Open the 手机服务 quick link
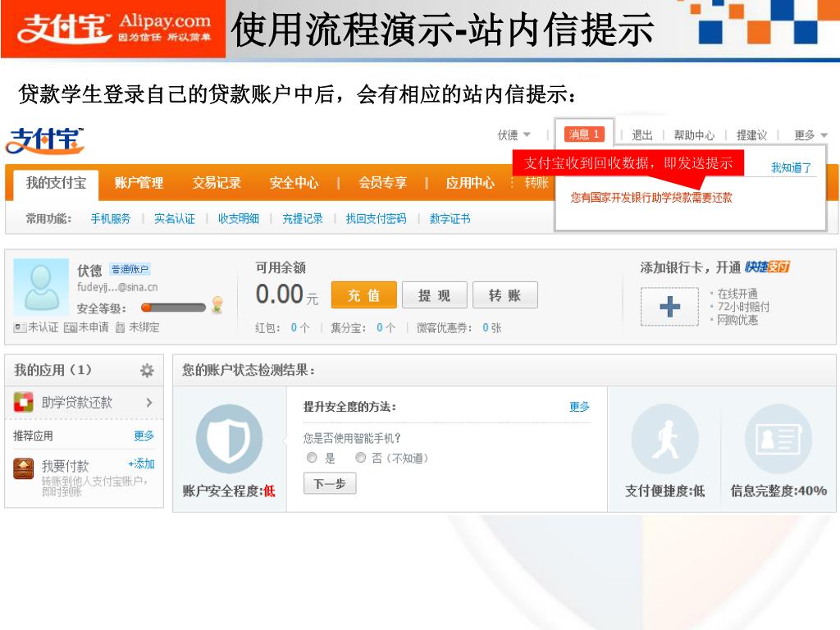 (111, 218)
